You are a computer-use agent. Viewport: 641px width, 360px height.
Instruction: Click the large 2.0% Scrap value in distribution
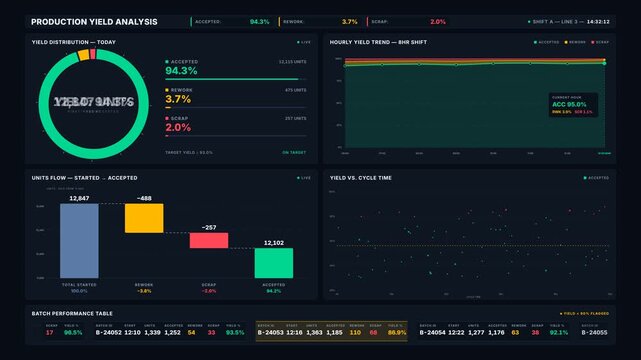coord(178,127)
